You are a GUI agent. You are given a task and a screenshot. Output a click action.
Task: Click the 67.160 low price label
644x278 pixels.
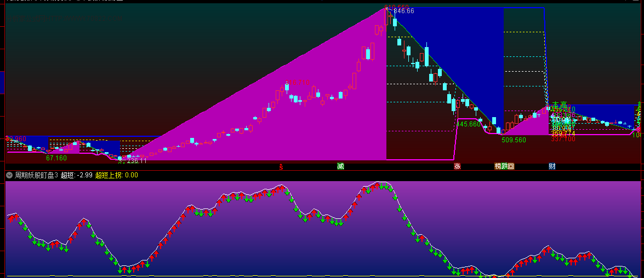point(56,158)
